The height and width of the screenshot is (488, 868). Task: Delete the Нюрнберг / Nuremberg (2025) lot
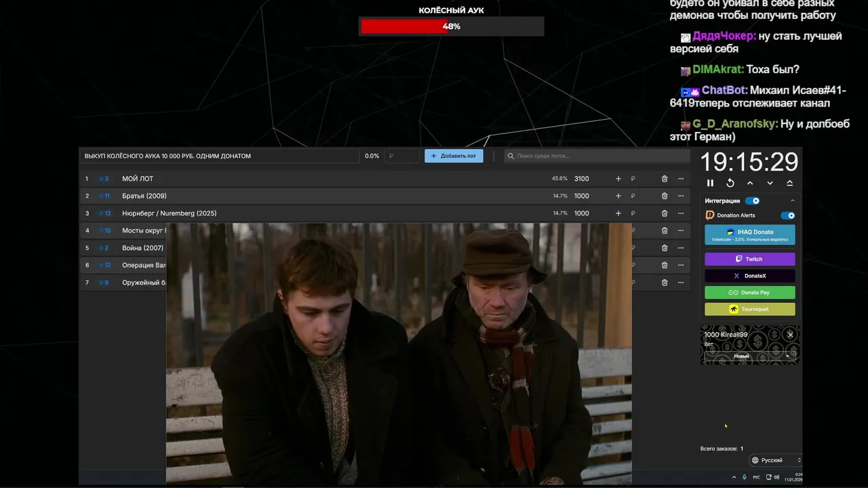pyautogui.click(x=665, y=213)
